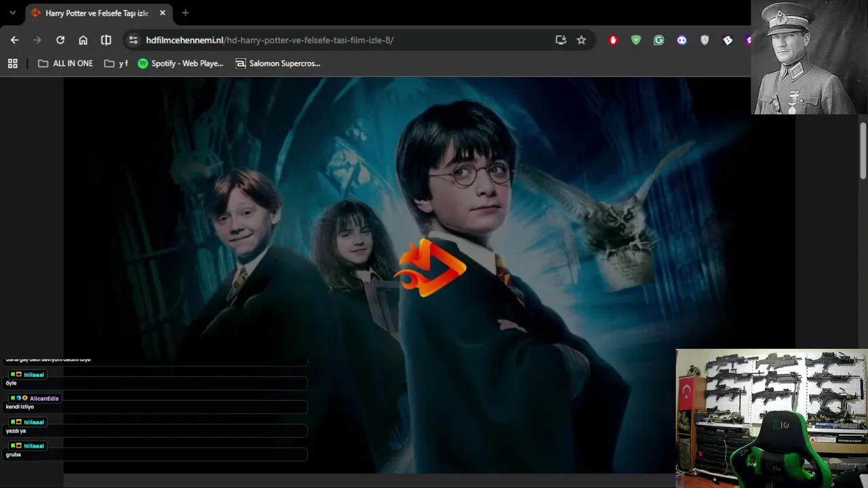Open the apps grid in bookmarks bar
868x488 pixels.
click(12, 63)
